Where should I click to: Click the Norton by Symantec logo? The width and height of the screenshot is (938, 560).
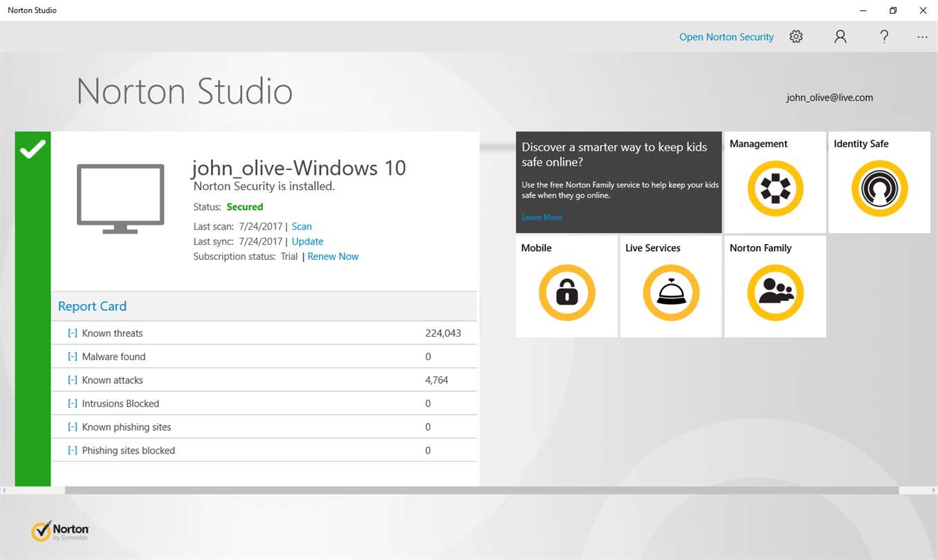coord(60,531)
